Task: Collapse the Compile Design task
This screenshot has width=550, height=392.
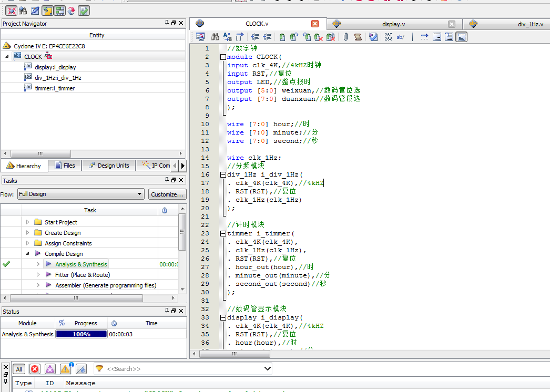Action: pos(27,253)
